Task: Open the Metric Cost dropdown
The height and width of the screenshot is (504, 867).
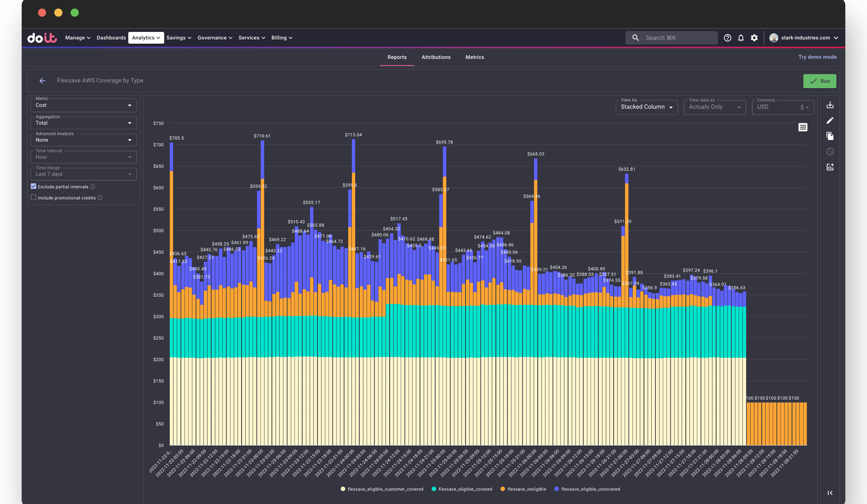Action: (x=84, y=105)
